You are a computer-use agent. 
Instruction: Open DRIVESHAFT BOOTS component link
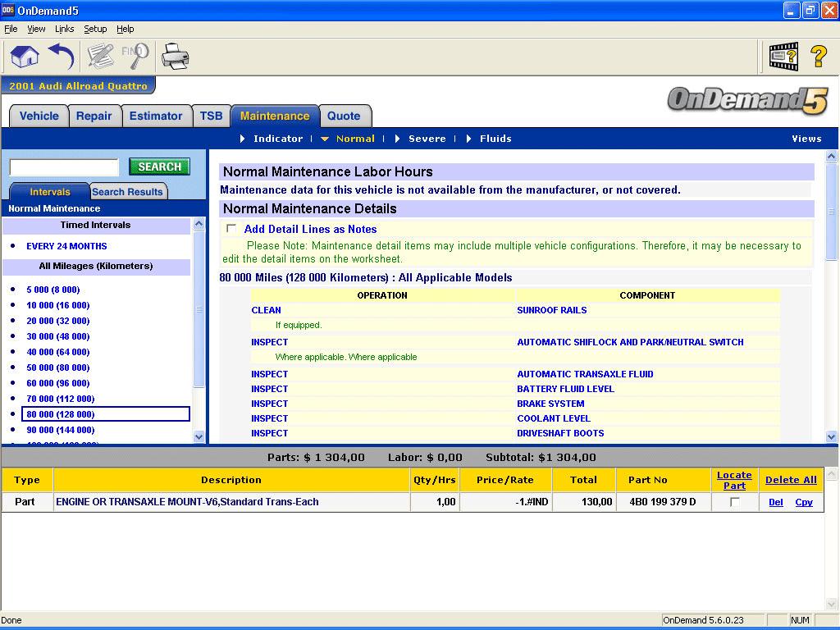(560, 433)
